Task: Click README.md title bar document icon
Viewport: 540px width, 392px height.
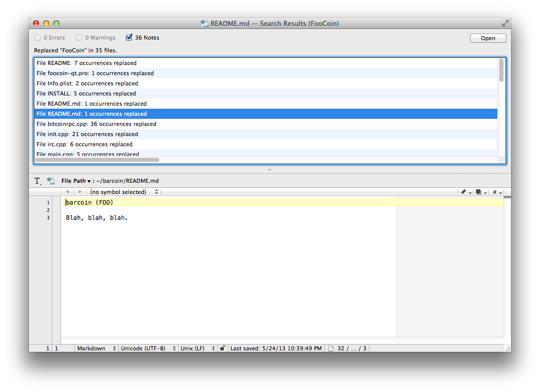Action: [205, 23]
